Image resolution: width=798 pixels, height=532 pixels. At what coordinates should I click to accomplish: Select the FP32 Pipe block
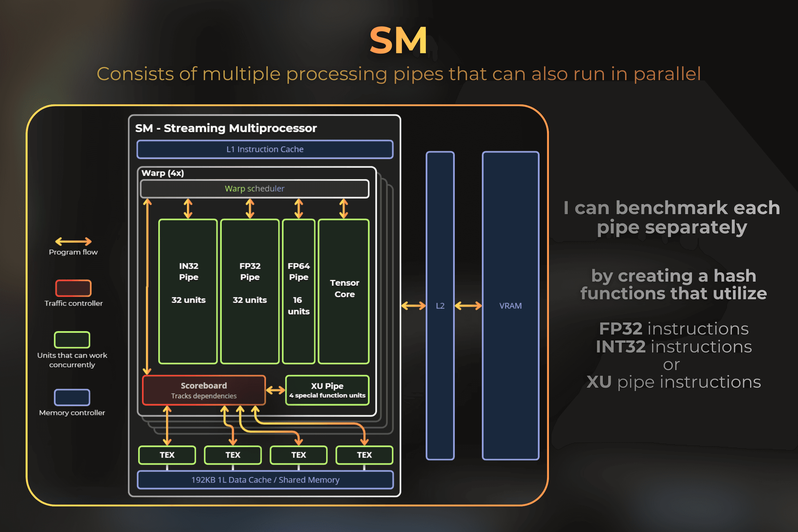(x=250, y=292)
